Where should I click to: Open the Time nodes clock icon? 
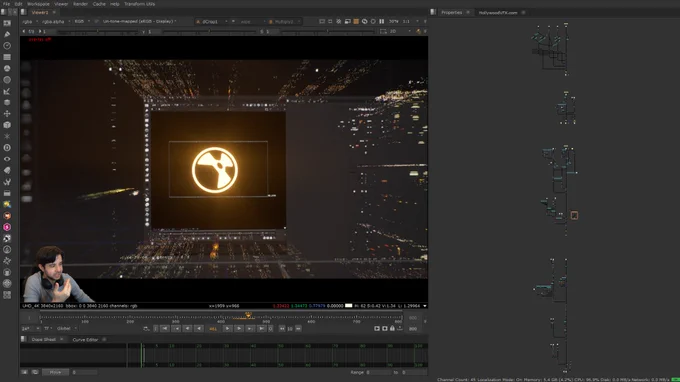[x=7, y=46]
